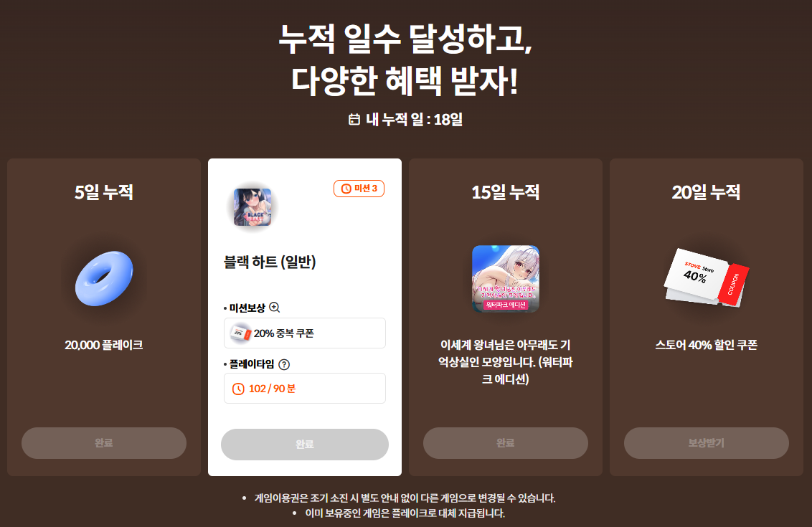
Task: Click the 스토어 40% 할인 쿠폰 label
Action: pos(707,345)
